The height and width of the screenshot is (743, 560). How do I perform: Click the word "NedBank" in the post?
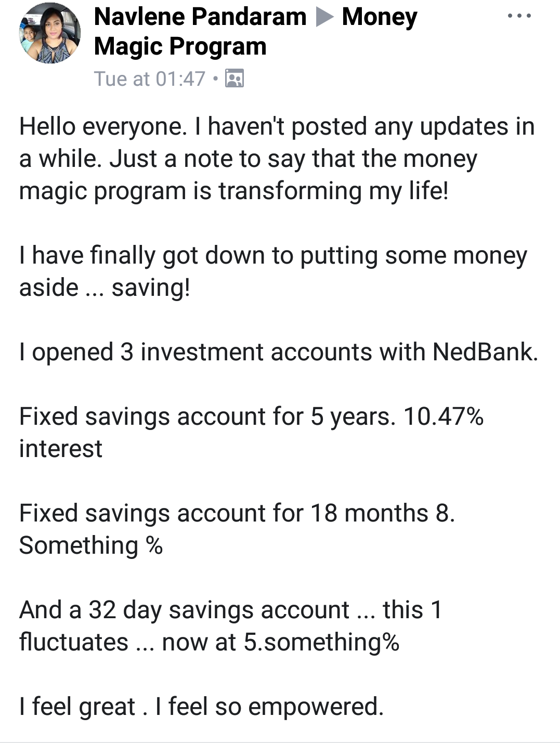485,352
